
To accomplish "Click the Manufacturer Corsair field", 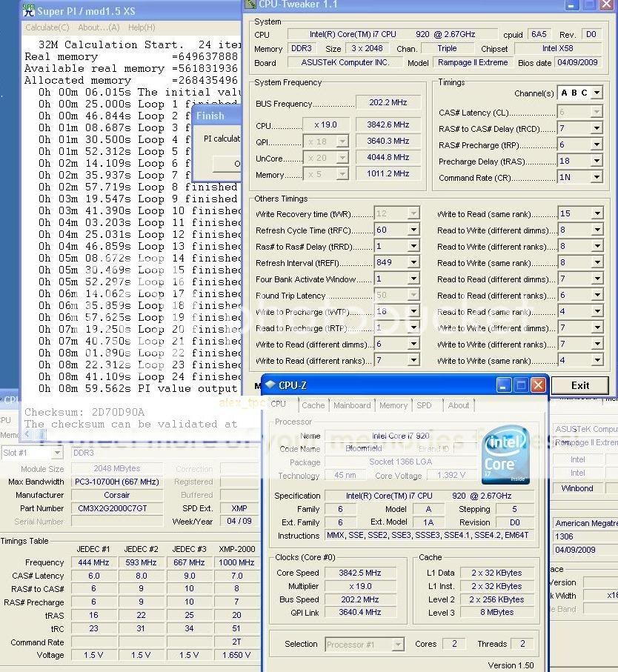I will (117, 495).
